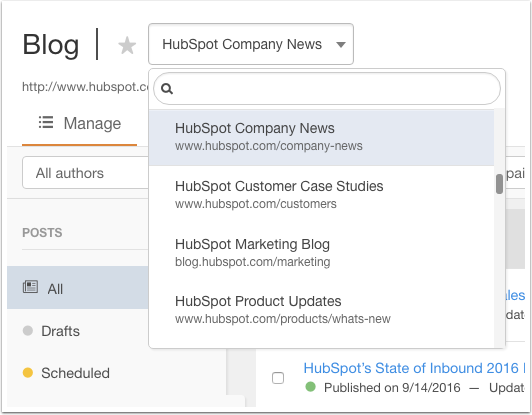
Task: Show All posts filter
Action: (x=78, y=288)
